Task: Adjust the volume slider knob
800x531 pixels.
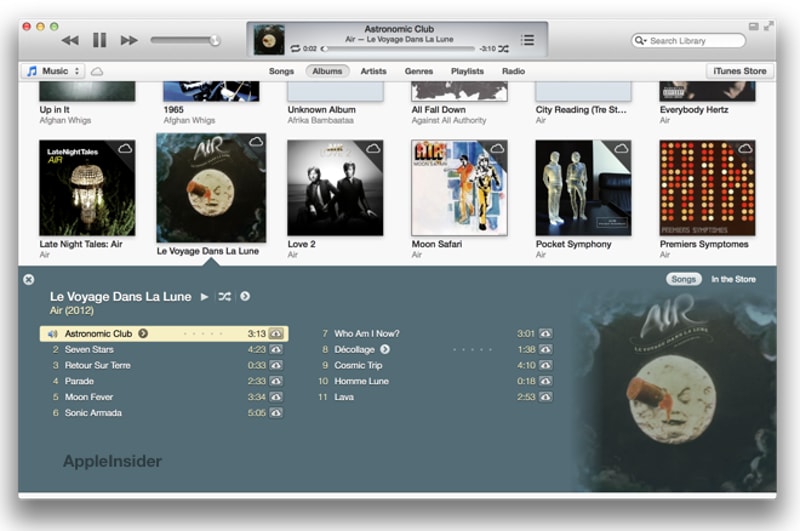Action: pyautogui.click(x=215, y=40)
